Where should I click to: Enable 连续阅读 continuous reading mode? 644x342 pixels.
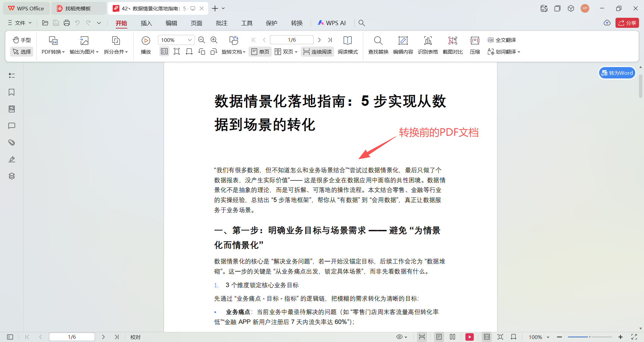coord(317,52)
